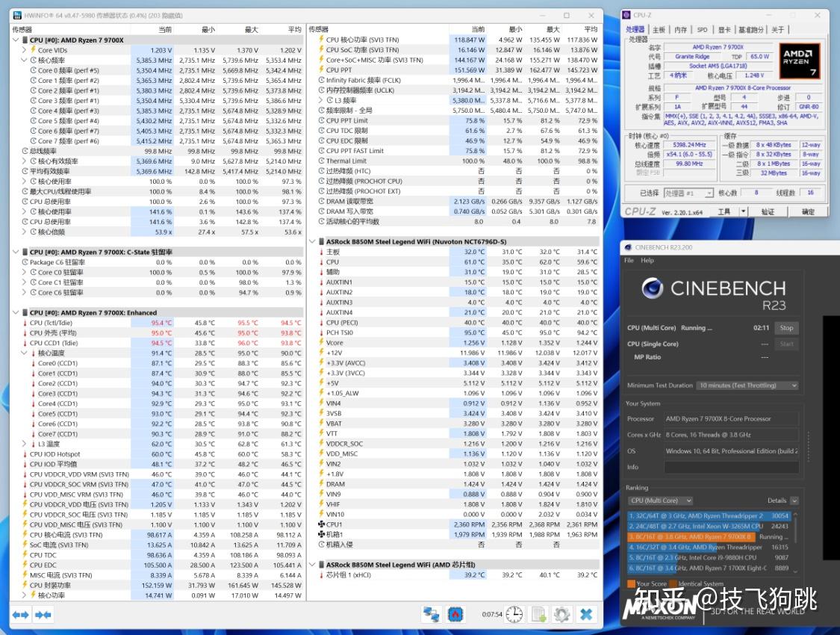
Task: Click Start beside CPU (Single Core)
Action: click(x=786, y=344)
